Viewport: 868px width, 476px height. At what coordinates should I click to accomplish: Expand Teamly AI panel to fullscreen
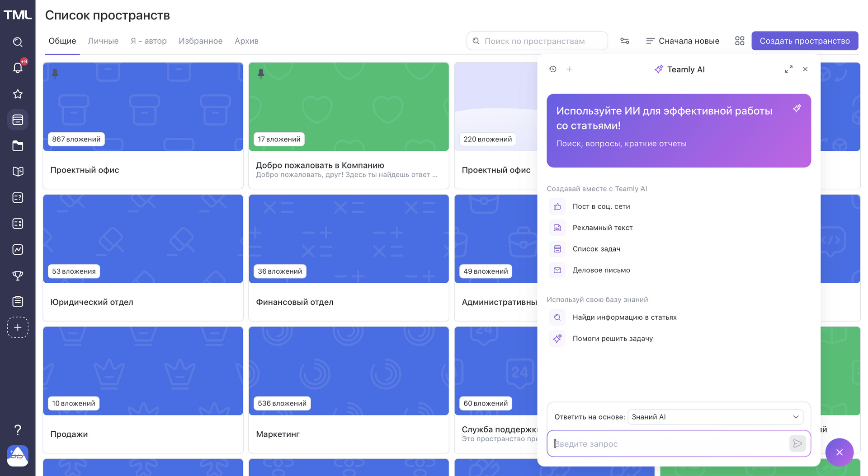click(x=788, y=69)
